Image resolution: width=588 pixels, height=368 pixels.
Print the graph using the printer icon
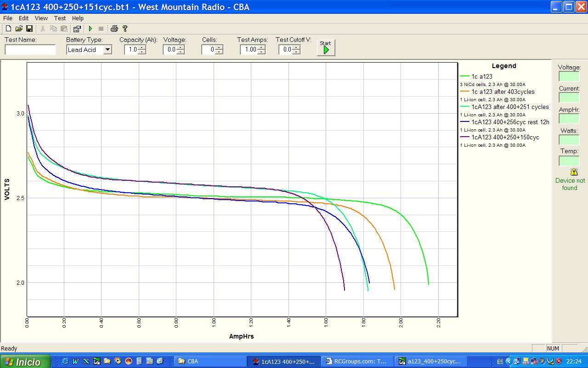click(x=114, y=29)
